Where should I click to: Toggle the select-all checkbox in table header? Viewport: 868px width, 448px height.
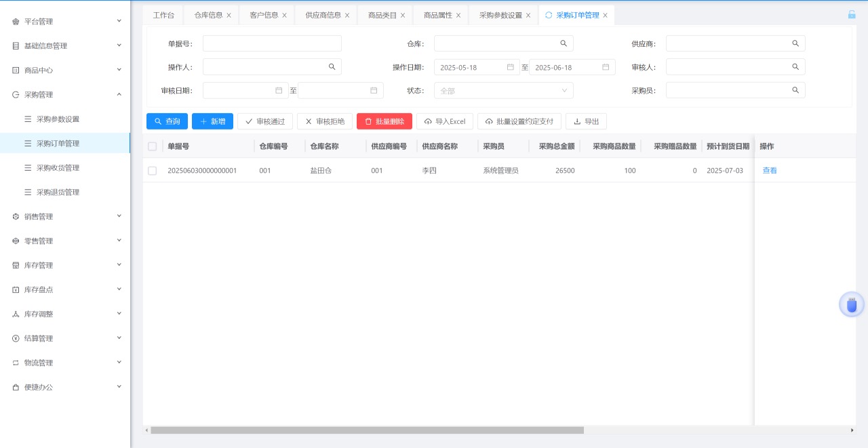point(152,146)
